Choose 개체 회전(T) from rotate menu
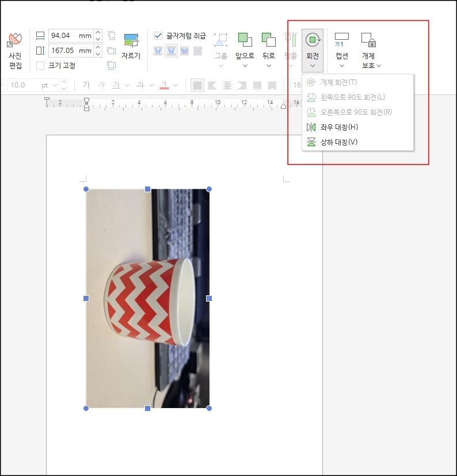The image size is (457, 476). pyautogui.click(x=357, y=82)
